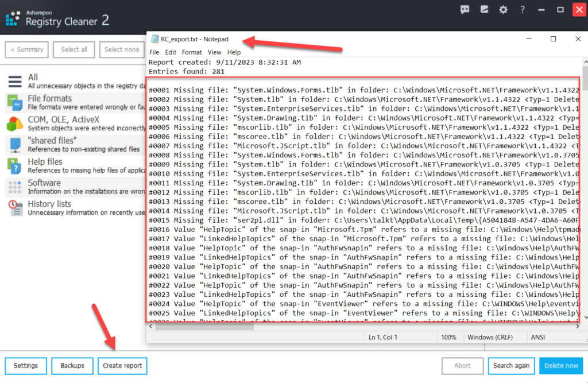Image resolution: width=588 pixels, height=383 pixels.
Task: Click the "COM, OLE, ActiveX" category title
Action: (x=63, y=119)
